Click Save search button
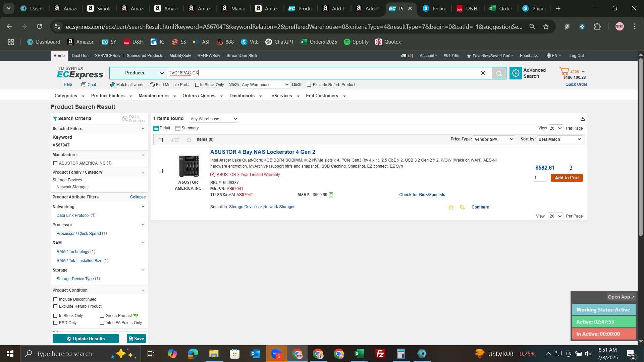644x362 pixels. click(136, 339)
